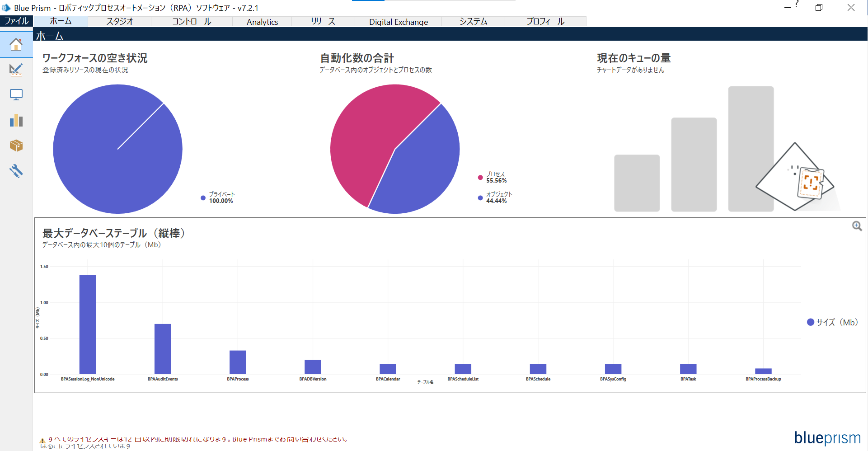Switch to the プロフィール tab

545,21
